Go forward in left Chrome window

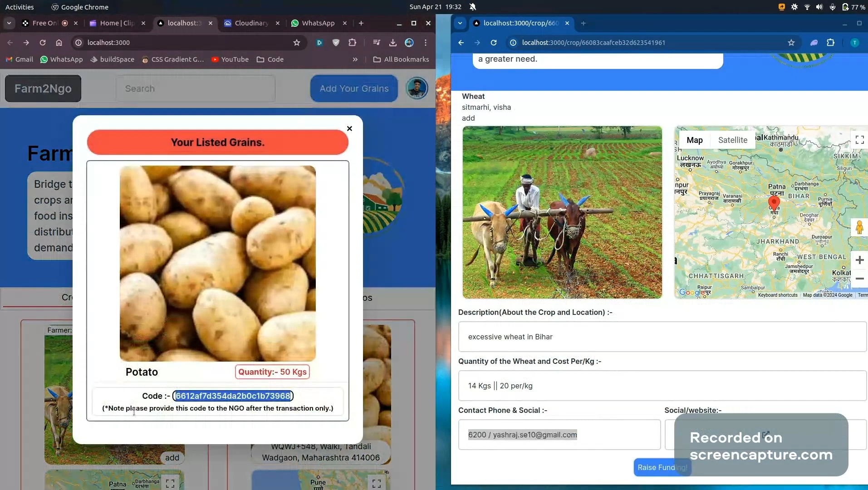click(26, 43)
